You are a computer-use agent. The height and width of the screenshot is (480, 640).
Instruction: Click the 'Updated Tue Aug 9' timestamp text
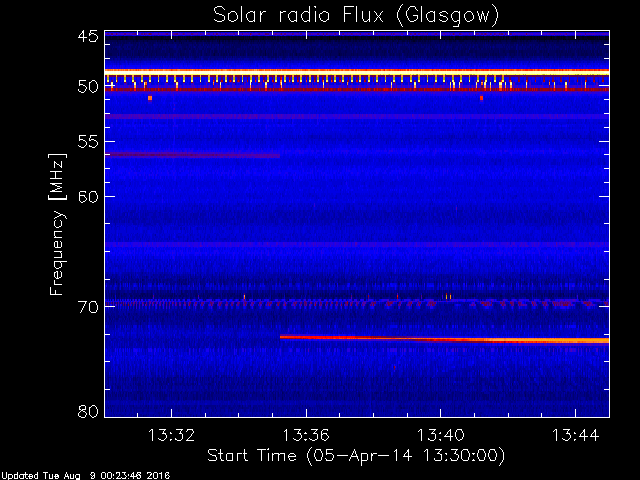point(85,476)
